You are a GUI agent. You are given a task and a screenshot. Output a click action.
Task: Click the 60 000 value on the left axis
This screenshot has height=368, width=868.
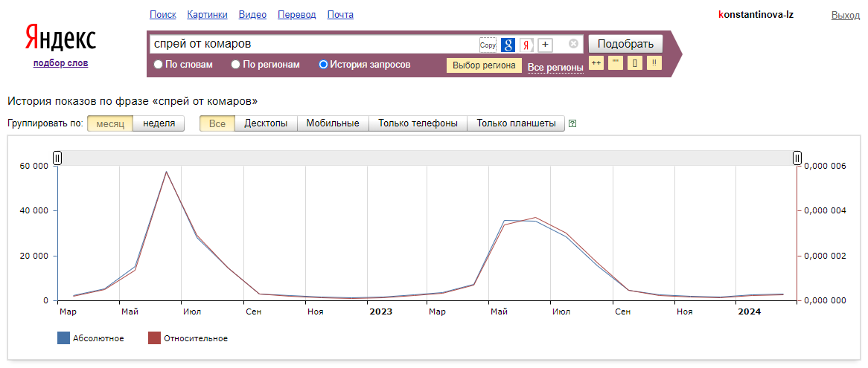pyautogui.click(x=34, y=166)
